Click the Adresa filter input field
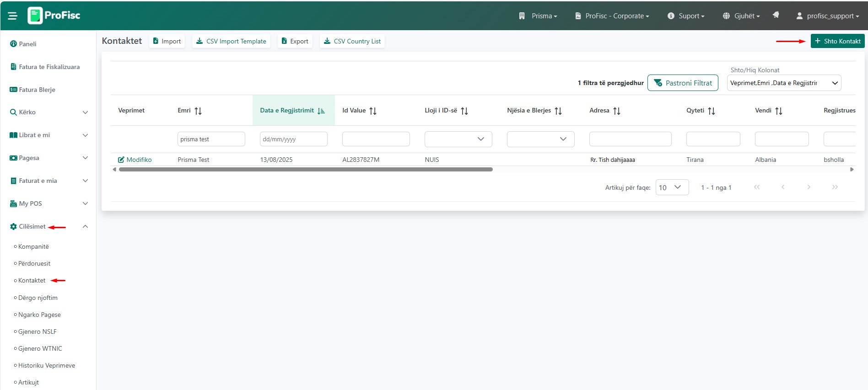 pyautogui.click(x=630, y=139)
